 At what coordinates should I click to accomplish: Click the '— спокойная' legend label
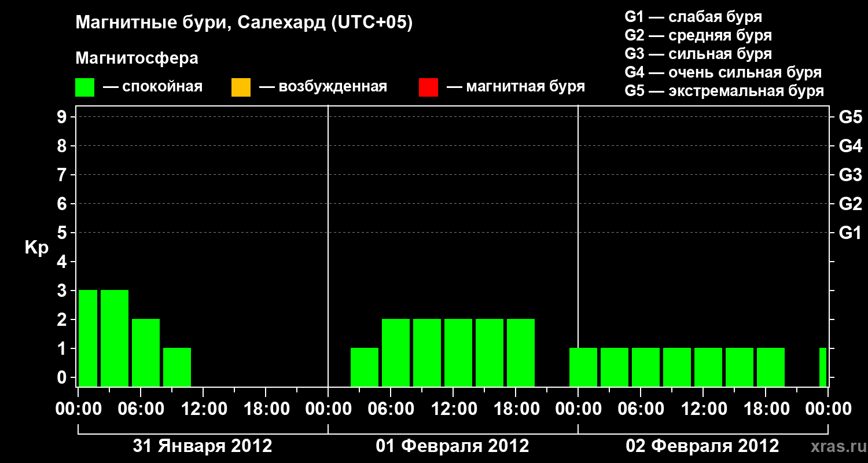tap(153, 87)
